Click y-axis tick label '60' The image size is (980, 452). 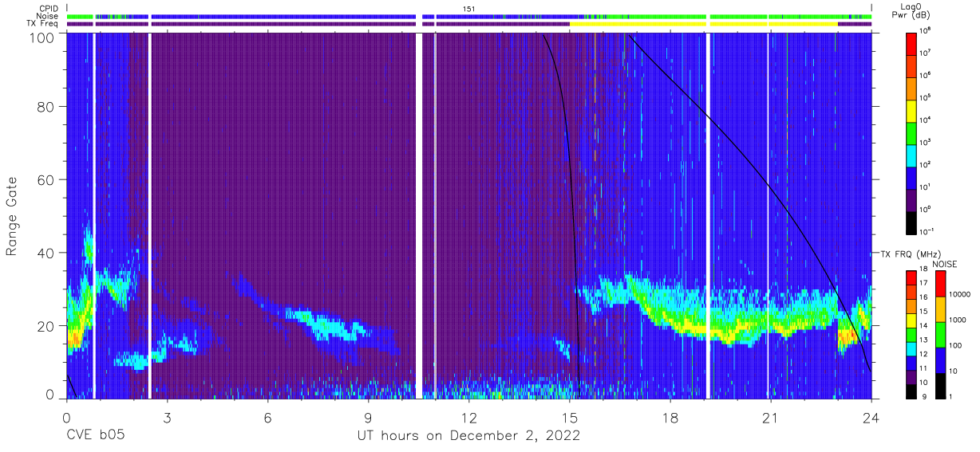tap(46, 179)
